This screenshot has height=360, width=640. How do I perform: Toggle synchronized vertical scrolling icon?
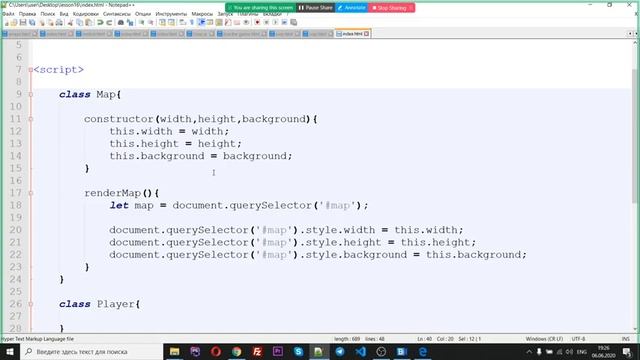162,22
